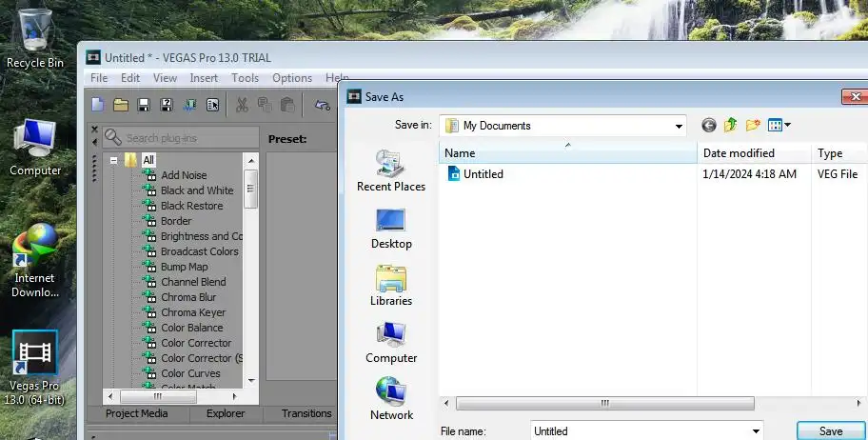Select Desktop in the Save As places bar
The width and height of the screenshot is (868, 440).
pos(391,229)
